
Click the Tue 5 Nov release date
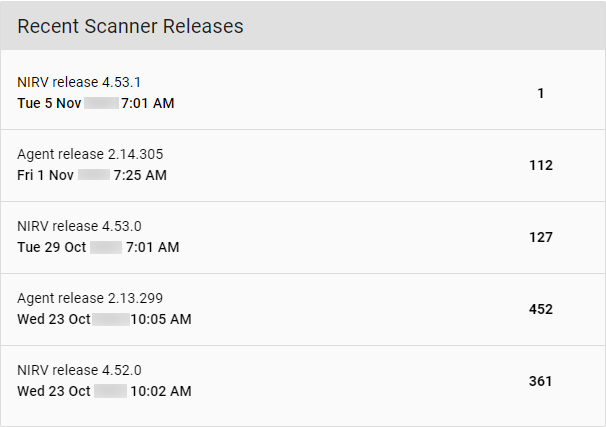tap(48, 103)
